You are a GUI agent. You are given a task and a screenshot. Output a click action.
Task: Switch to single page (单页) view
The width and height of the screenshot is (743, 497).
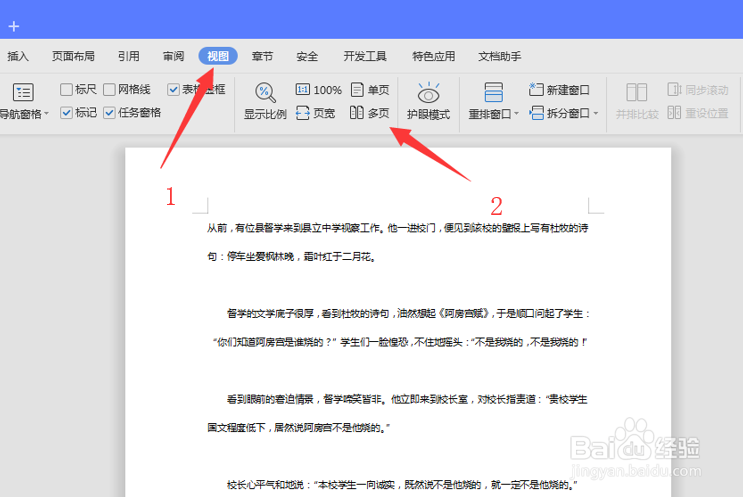(x=370, y=90)
